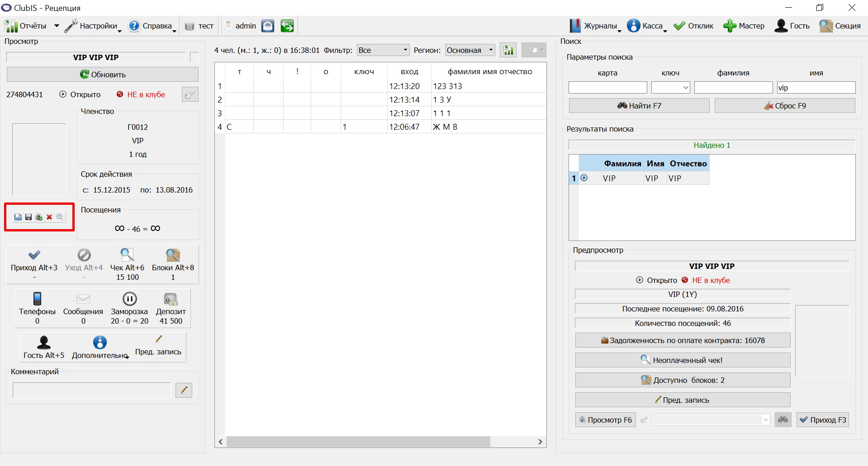Click the blue lock icon next to admin
Image resolution: width=868 pixels, height=466 pixels.
coord(268,26)
